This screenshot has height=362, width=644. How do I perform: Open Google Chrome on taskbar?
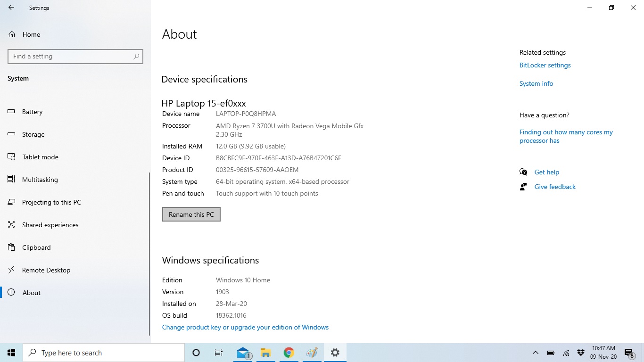tap(289, 353)
